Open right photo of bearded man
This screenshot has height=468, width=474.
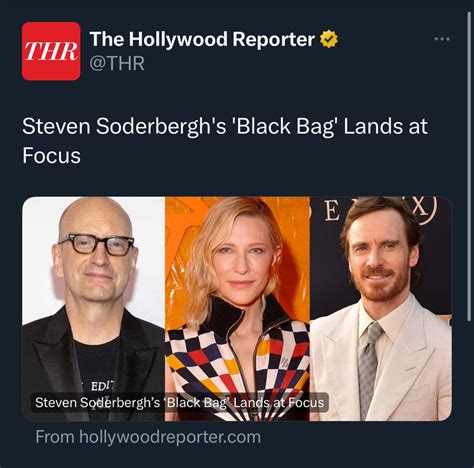click(381, 309)
